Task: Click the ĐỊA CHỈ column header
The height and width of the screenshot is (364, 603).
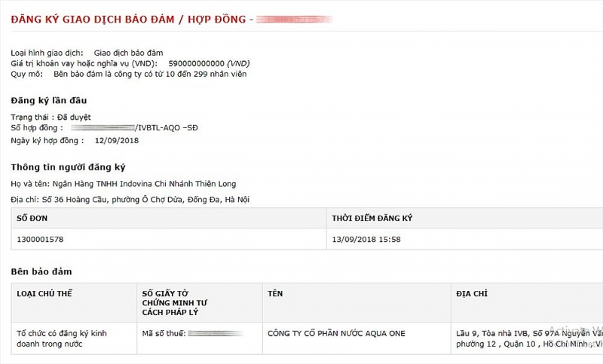Action: coord(472,294)
